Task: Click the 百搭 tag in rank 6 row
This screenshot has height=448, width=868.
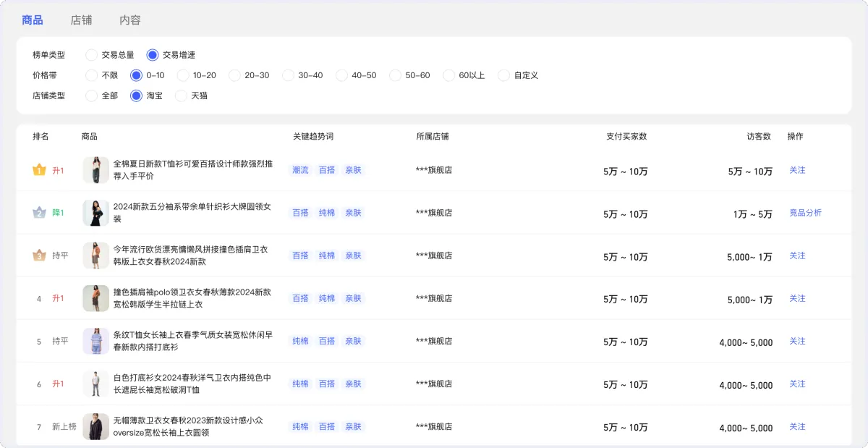Action: point(327,384)
